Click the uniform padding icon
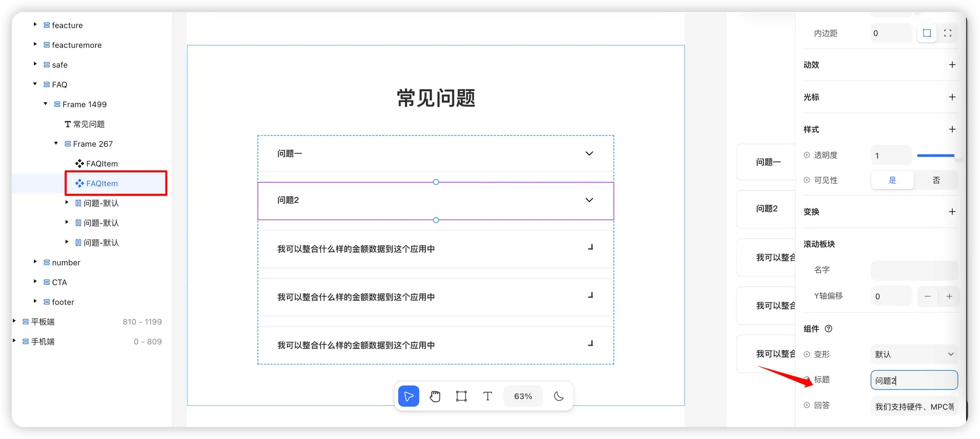The height and width of the screenshot is (439, 980). (927, 33)
